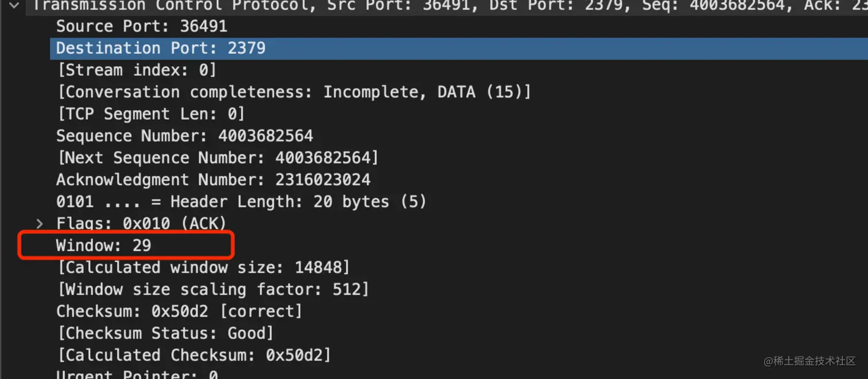
Task: Collapse the Transmission Control Protocol tree
Action: click(14, 6)
